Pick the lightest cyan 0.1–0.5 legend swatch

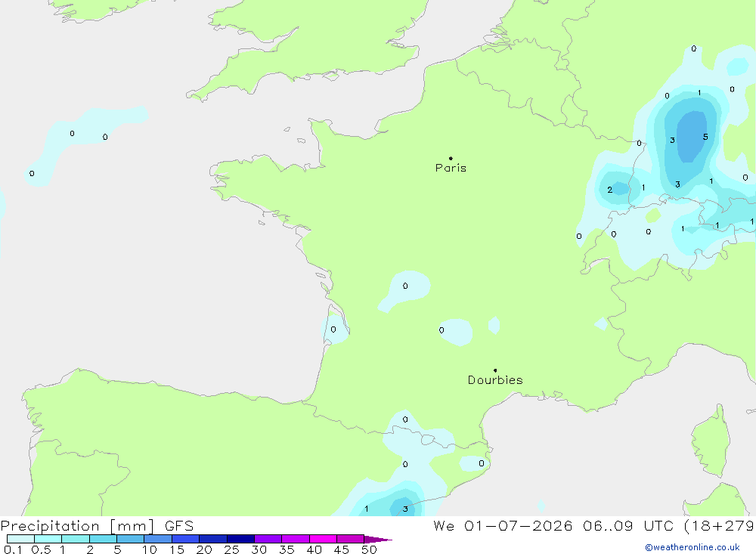[x=20, y=539]
